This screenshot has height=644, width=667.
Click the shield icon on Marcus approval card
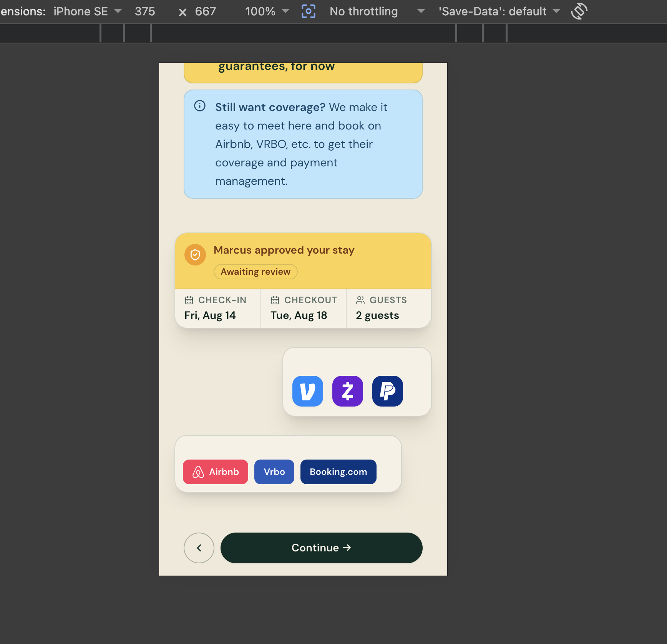[195, 255]
